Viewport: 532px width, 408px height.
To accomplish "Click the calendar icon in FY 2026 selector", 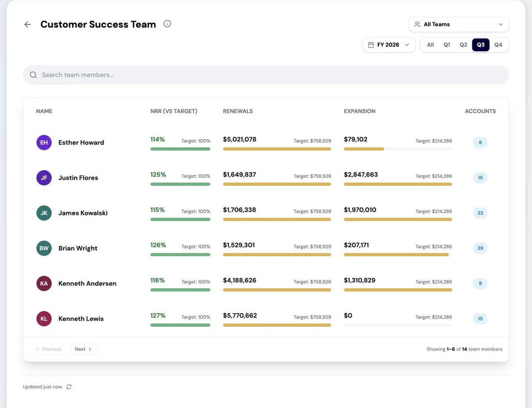I will click(x=371, y=45).
